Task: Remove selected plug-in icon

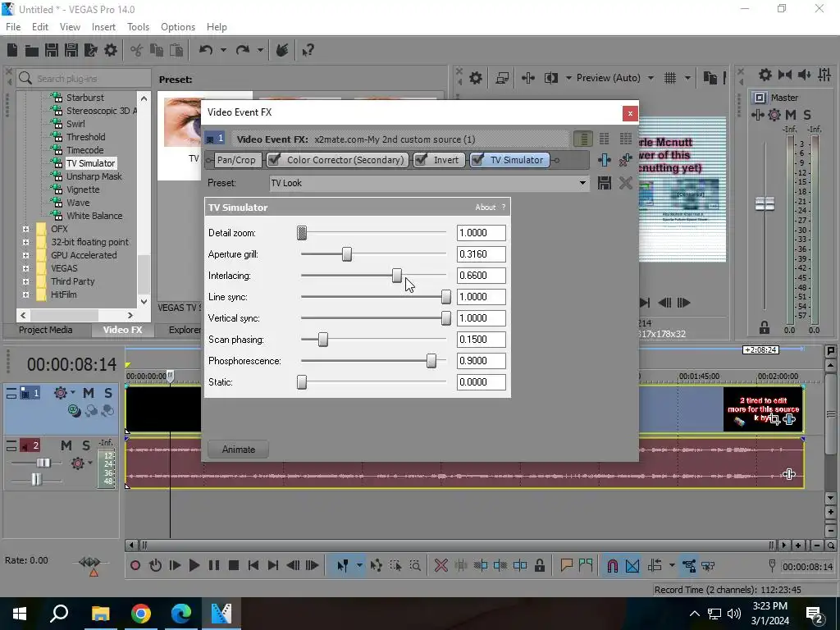Action: [x=625, y=160]
